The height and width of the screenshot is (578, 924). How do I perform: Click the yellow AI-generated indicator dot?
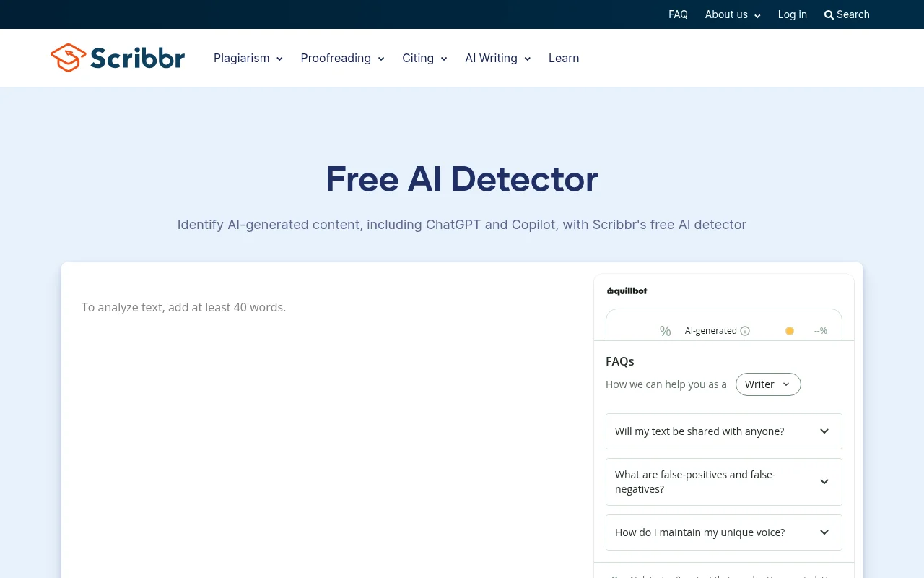tap(790, 331)
